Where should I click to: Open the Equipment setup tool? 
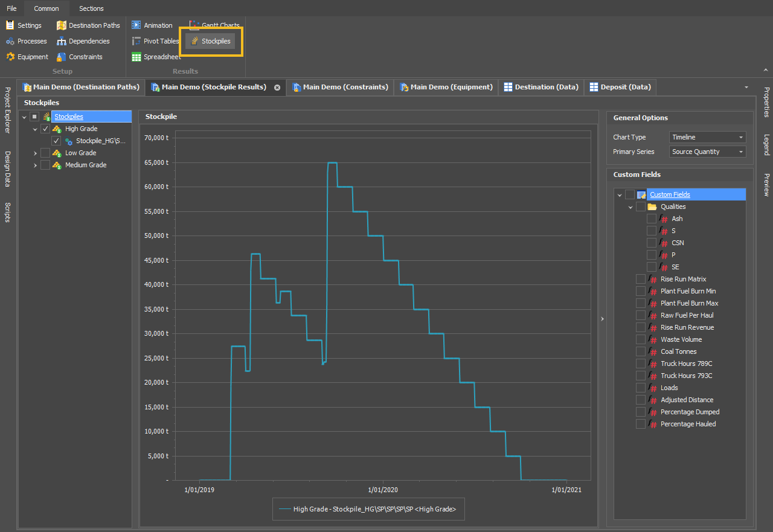27,57
